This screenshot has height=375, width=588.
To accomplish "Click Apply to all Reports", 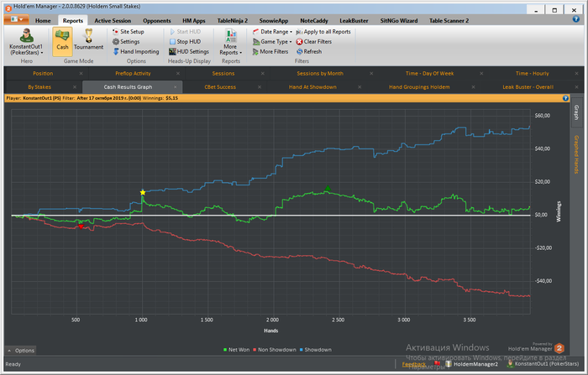I will [323, 32].
